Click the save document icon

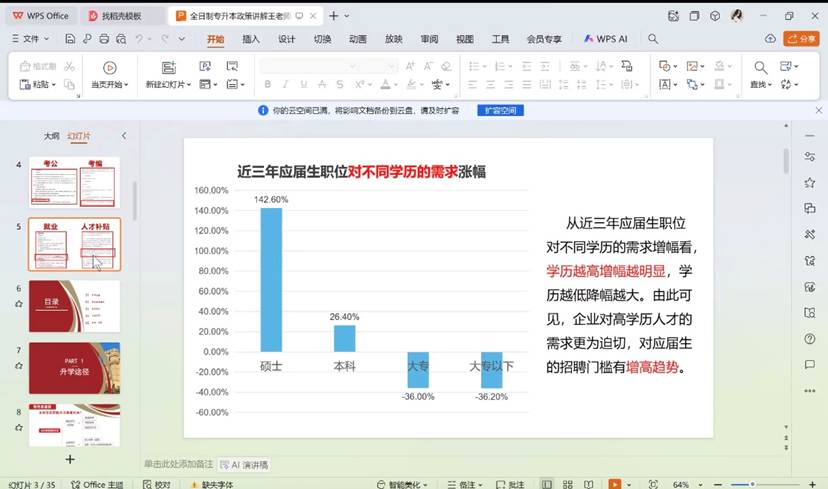pyautogui.click(x=70, y=39)
